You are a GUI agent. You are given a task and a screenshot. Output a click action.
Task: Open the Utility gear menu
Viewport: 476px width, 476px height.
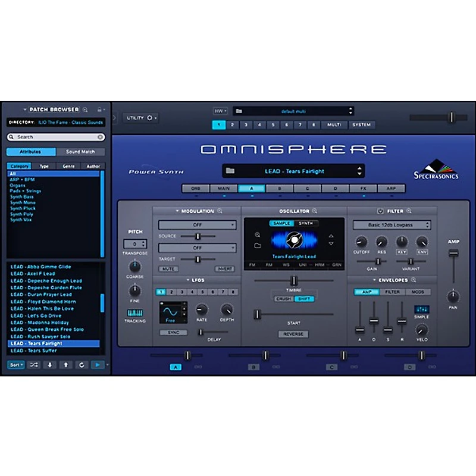tap(150, 118)
